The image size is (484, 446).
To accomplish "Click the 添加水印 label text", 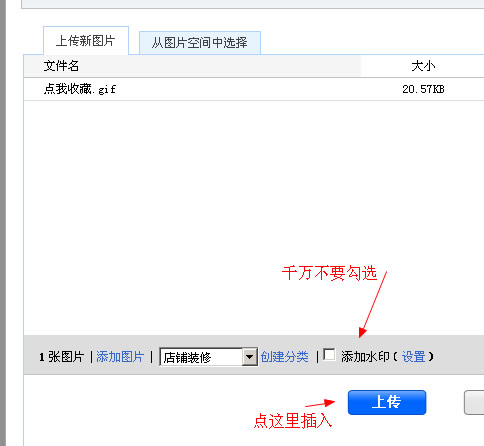I will click(x=365, y=357).
